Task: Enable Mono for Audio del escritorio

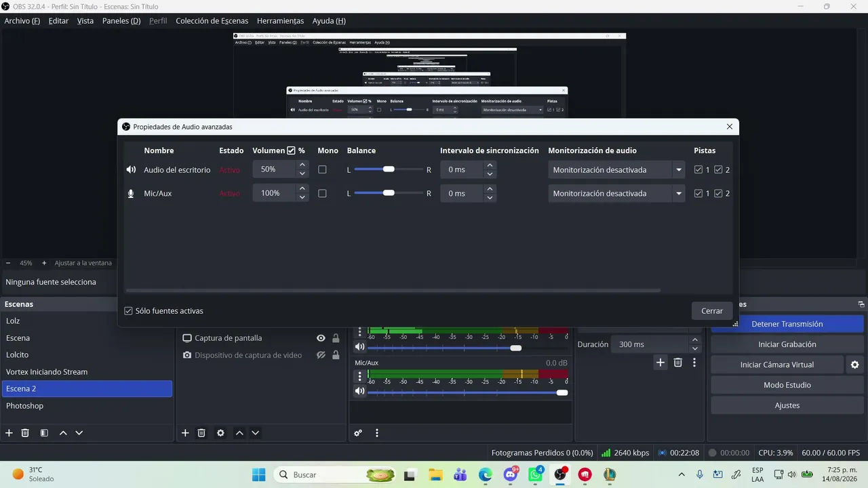Action: coord(322,169)
